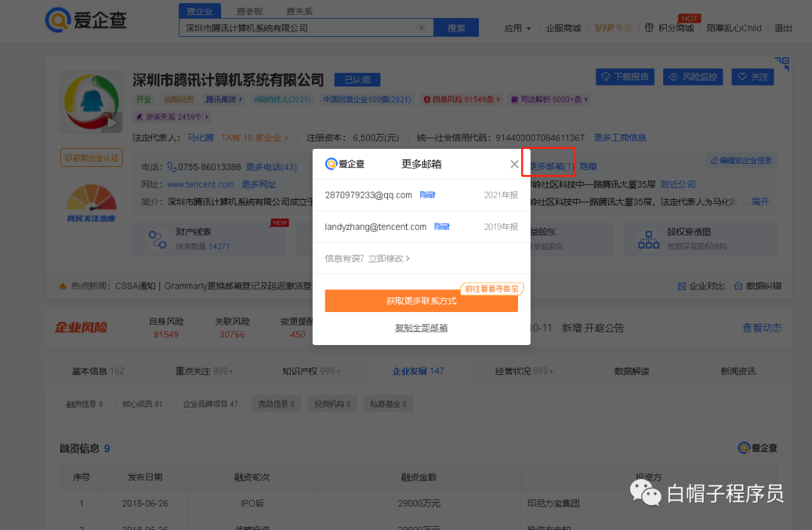
Task: Expand 涉诉关系 2459个 tag
Action: [x=172, y=117]
